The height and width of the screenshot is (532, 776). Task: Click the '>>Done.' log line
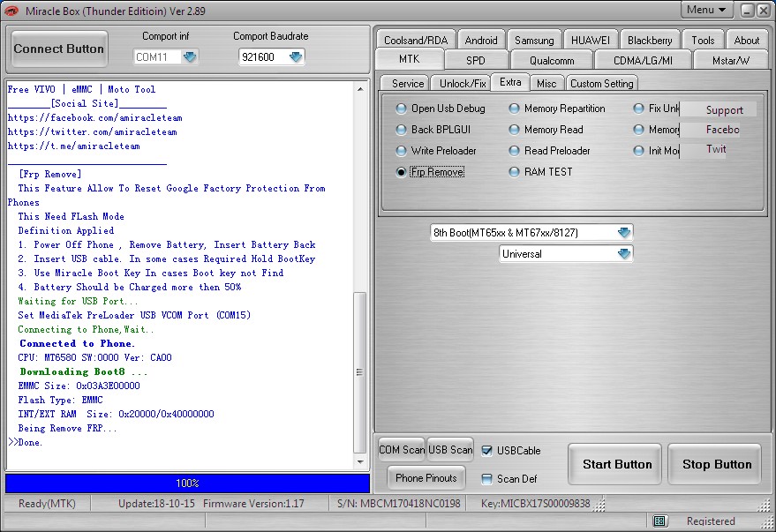pyautogui.click(x=26, y=442)
